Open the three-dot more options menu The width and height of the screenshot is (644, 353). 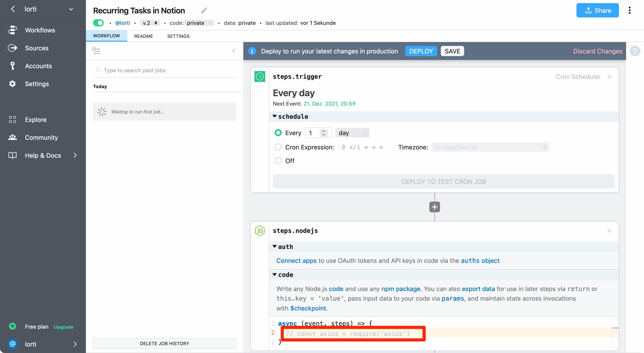(x=629, y=10)
